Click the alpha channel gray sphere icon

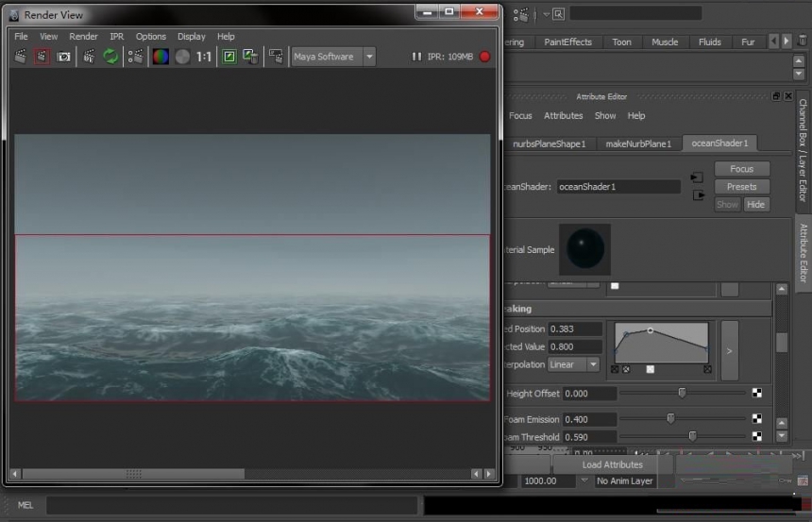(182, 57)
